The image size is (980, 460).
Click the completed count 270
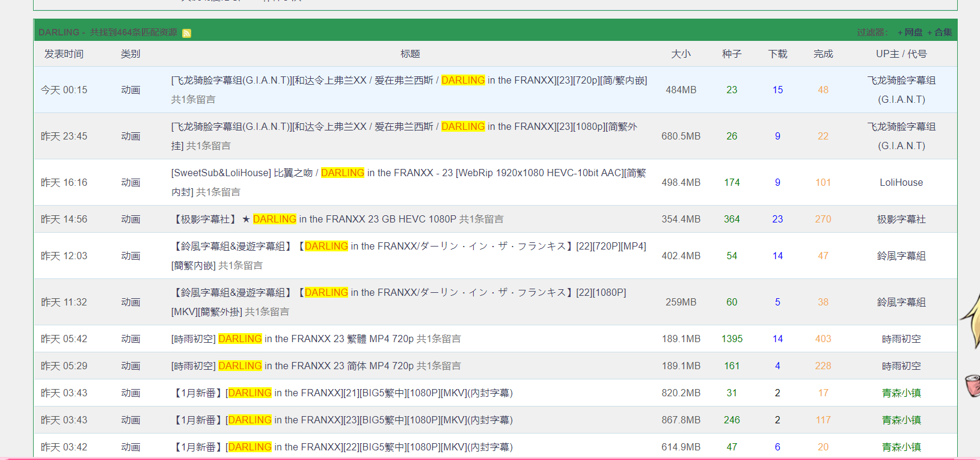point(823,219)
